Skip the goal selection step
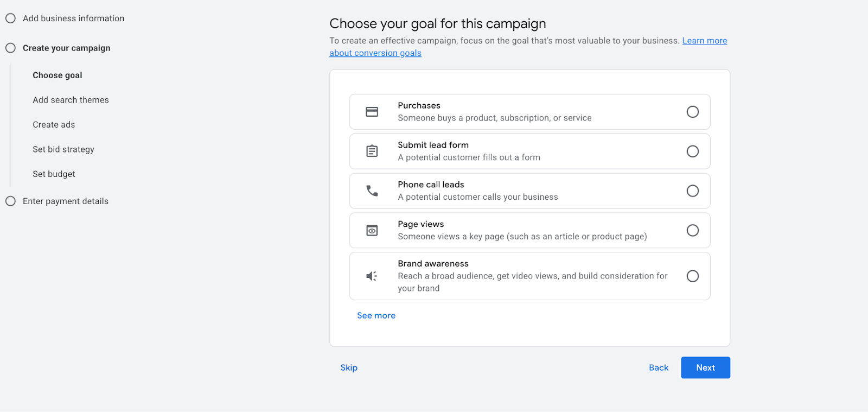Screen dimensions: 868x412 pyautogui.click(x=349, y=367)
